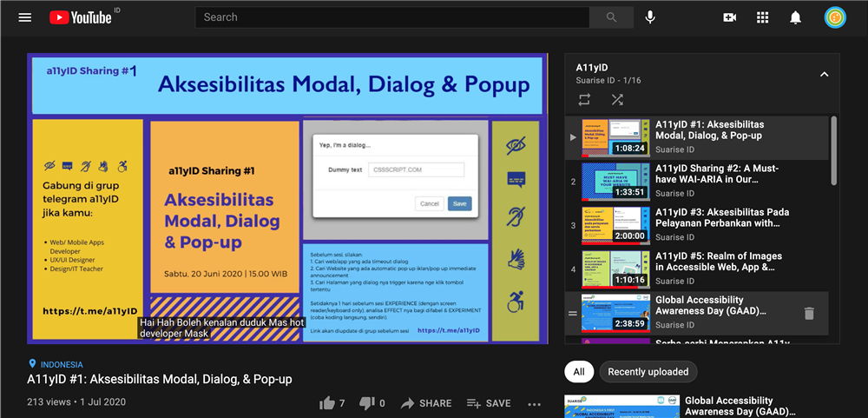The image size is (868, 418).
Task: Open the account avatar menu
Action: (x=835, y=17)
